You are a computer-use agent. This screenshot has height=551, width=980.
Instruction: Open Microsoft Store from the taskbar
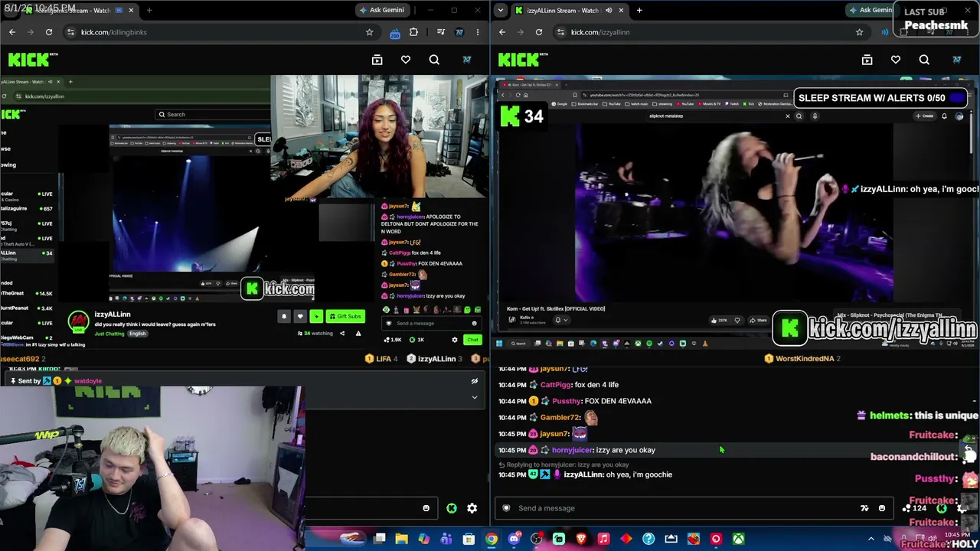(469, 540)
